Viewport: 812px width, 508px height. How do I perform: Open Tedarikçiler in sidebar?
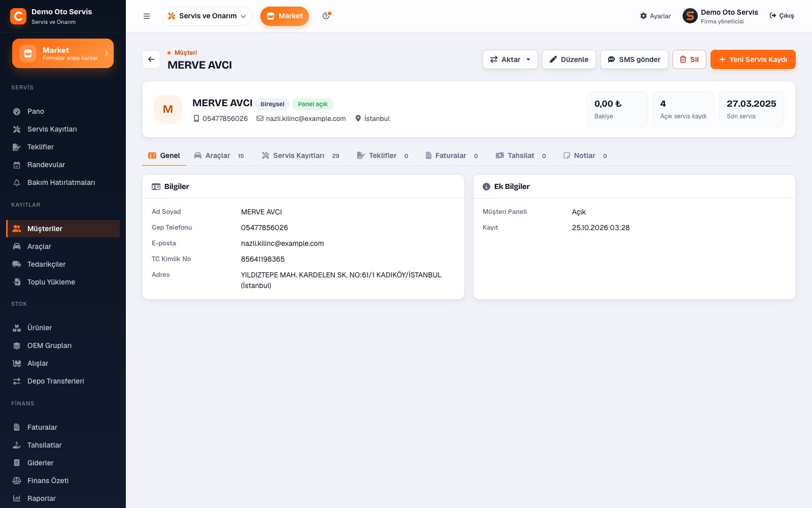(x=63, y=264)
